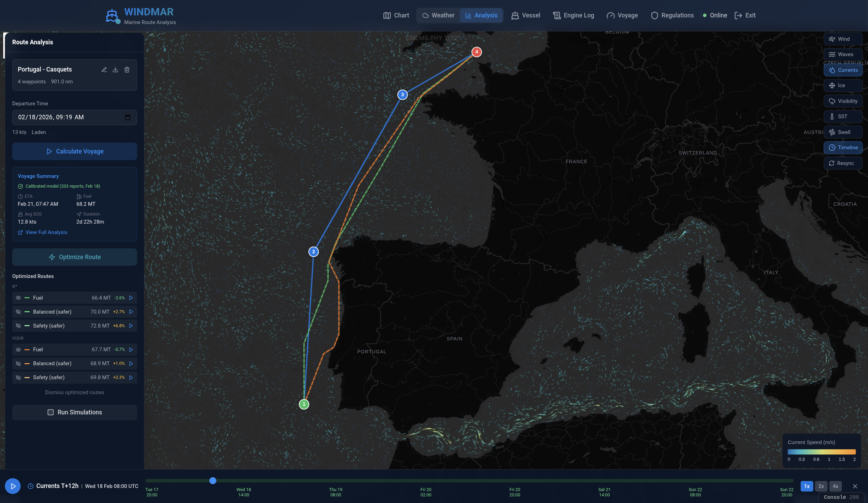Viewport: 868px width, 503px height.
Task: Expand A* Safety (safer) route arrow
Action: 131,326
